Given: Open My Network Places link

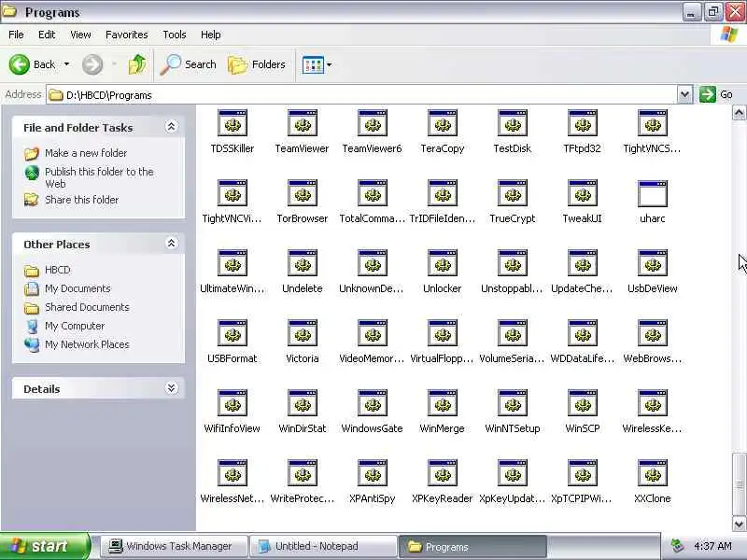Looking at the screenshot, I should 87,344.
